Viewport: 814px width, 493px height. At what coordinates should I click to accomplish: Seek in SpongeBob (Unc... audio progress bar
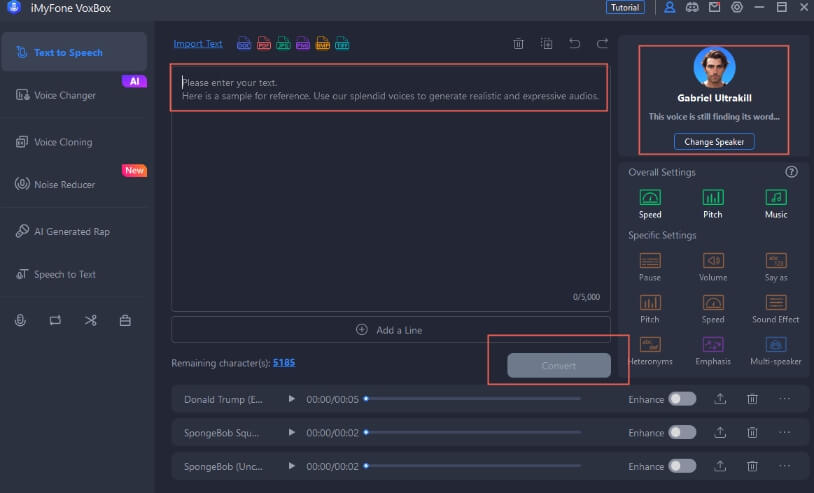click(472, 466)
